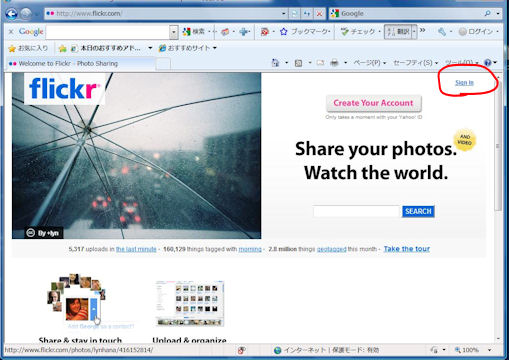The width and height of the screenshot is (509, 360).
Task: Click the read mail icon in command bar
Action: click(320, 63)
